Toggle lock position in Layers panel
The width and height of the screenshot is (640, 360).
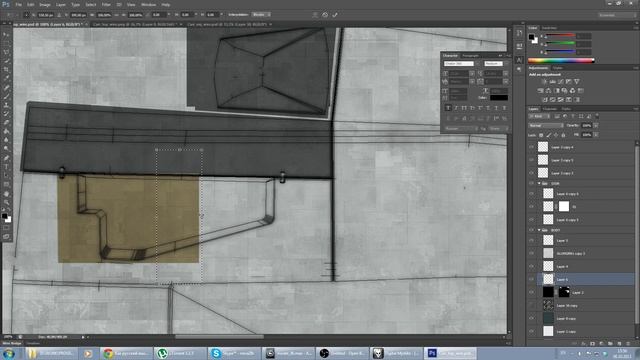tap(556, 135)
